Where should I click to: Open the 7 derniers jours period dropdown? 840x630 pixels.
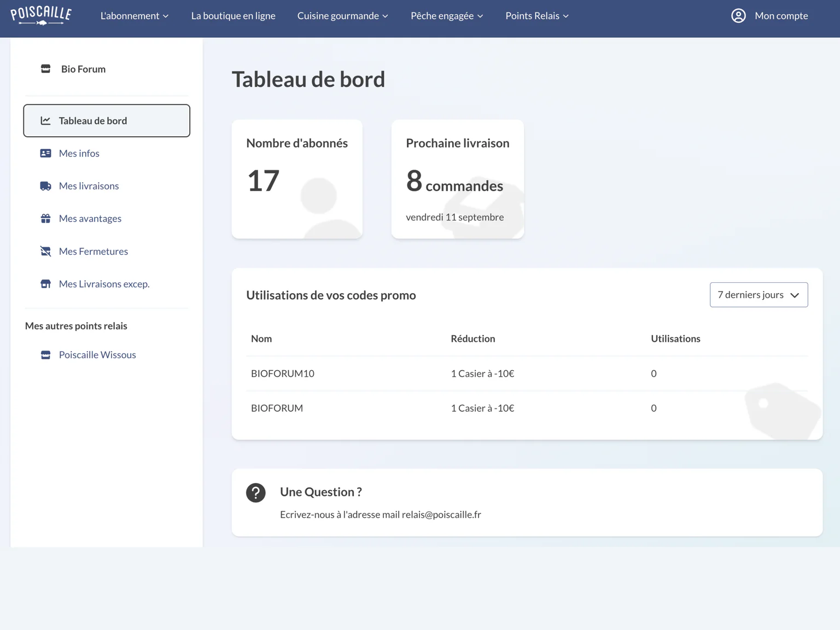(759, 295)
